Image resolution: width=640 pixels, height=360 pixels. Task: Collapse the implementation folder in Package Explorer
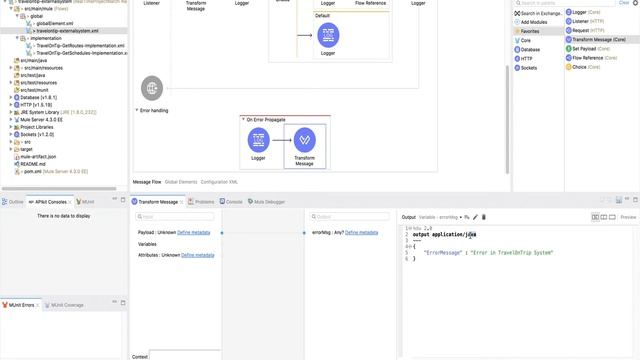point(17,38)
